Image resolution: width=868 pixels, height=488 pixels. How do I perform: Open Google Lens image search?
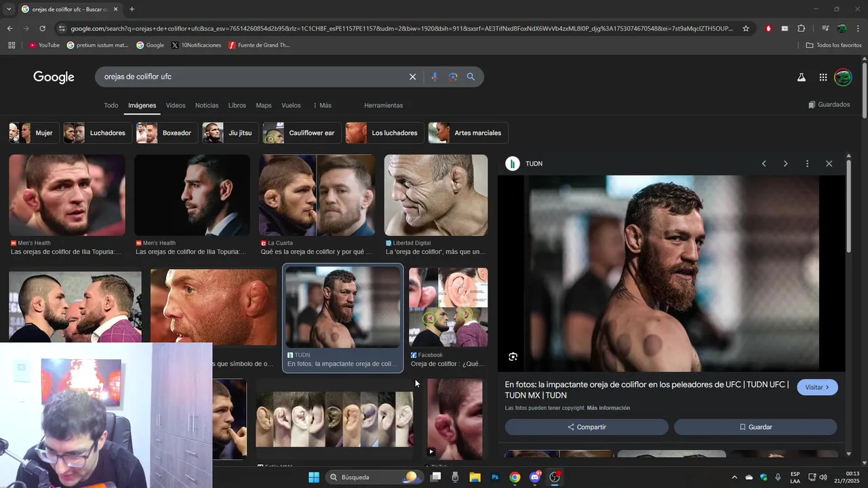point(453,77)
